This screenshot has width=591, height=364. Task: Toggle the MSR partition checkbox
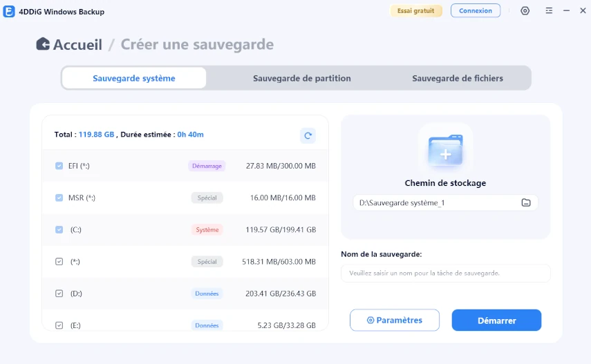pos(59,198)
